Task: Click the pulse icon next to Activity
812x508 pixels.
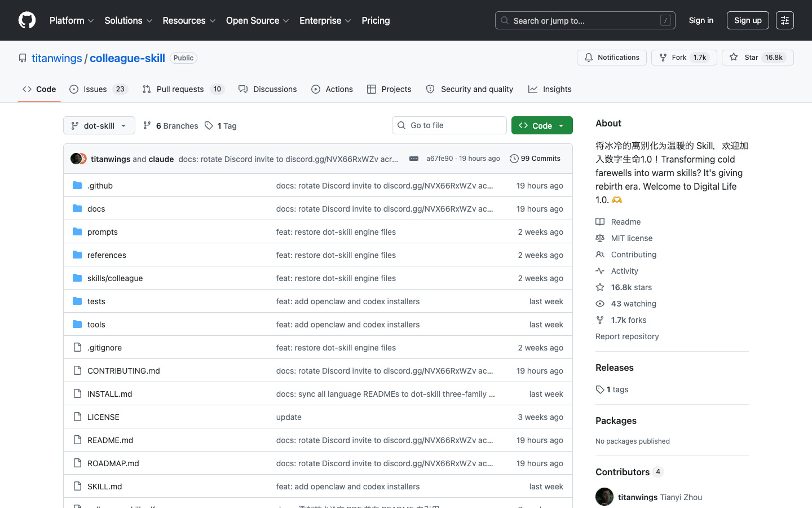Action: (600, 271)
